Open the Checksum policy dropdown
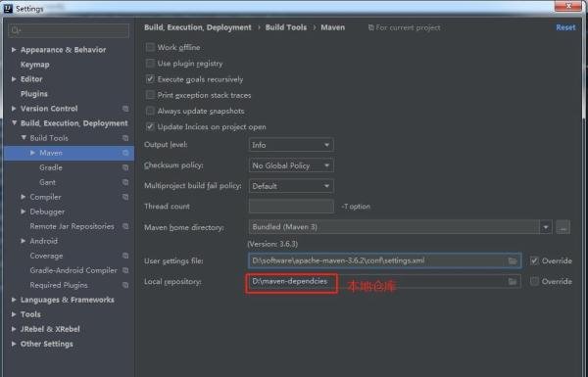Viewport: 588px width, 377px height. click(x=291, y=165)
